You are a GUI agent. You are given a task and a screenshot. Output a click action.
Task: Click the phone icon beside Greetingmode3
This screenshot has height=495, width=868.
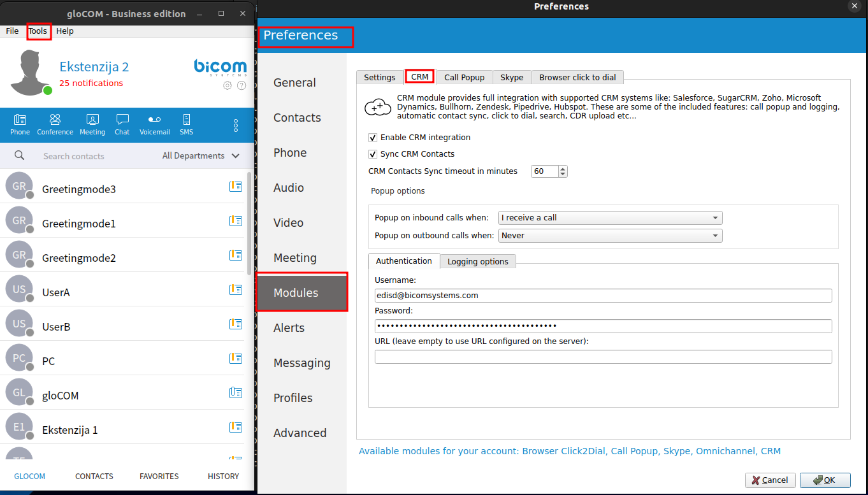(236, 187)
